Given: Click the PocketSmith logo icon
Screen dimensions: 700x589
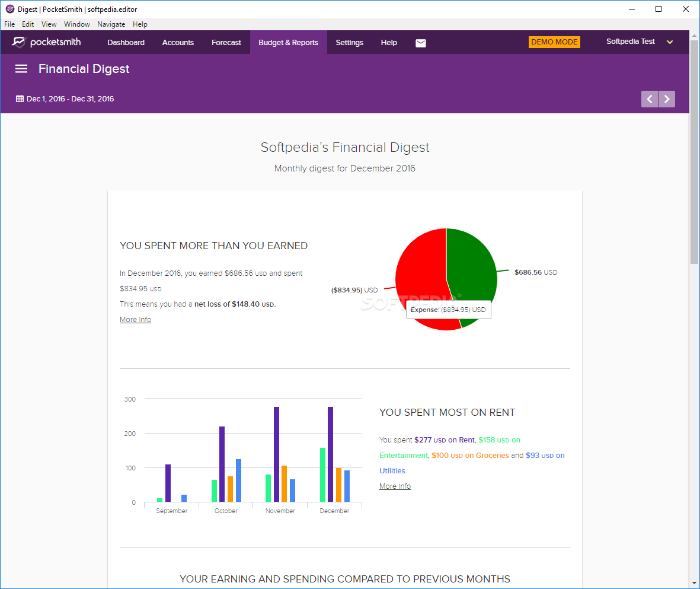Looking at the screenshot, I should coord(19,42).
